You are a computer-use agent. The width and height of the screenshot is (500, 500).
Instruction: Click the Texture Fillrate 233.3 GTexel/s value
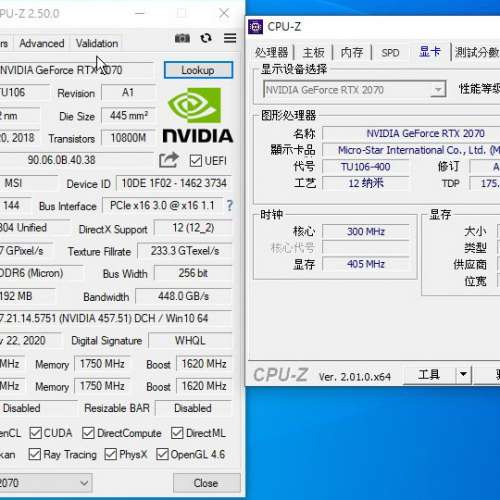(185, 251)
